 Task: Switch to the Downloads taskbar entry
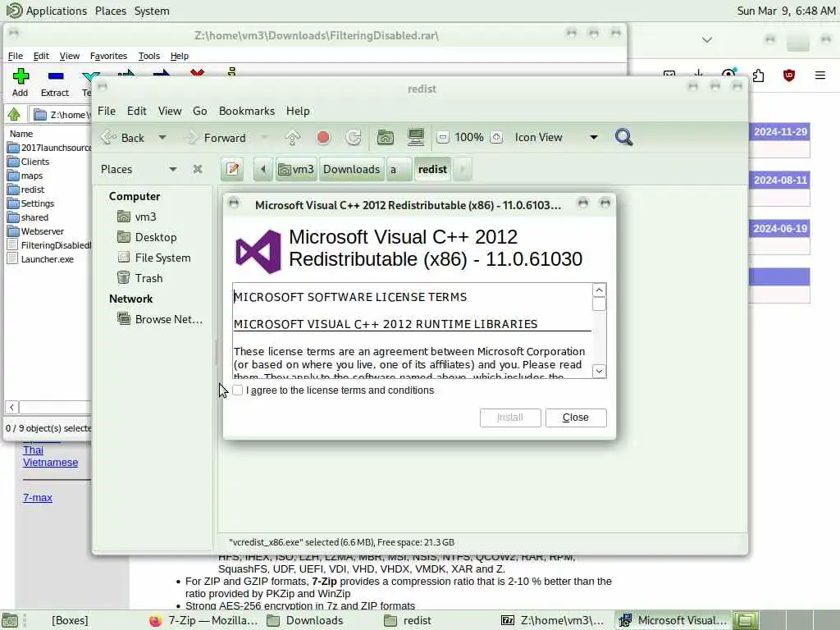pos(305,620)
